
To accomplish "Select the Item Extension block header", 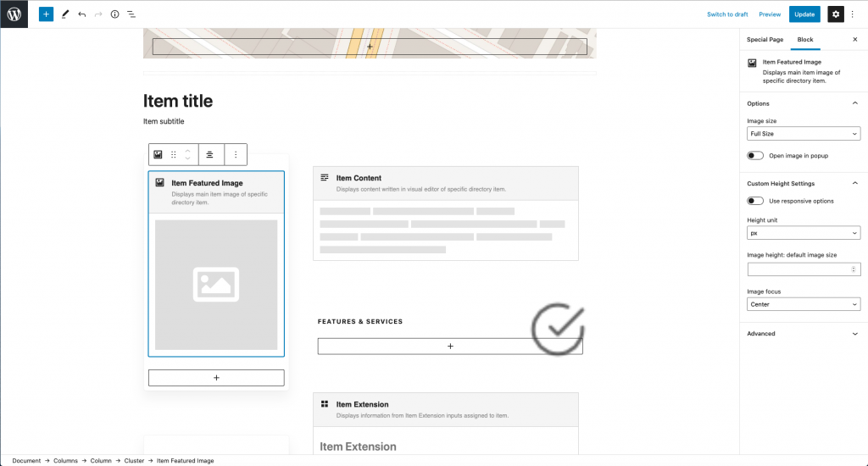I will click(x=446, y=409).
